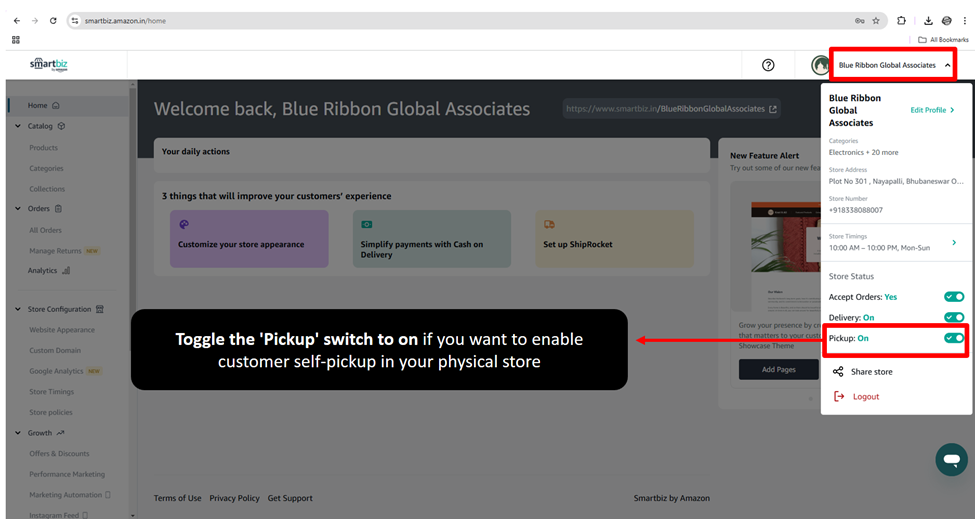Collapse the Store Configuration section
This screenshot has height=519, width=975.
click(17, 309)
